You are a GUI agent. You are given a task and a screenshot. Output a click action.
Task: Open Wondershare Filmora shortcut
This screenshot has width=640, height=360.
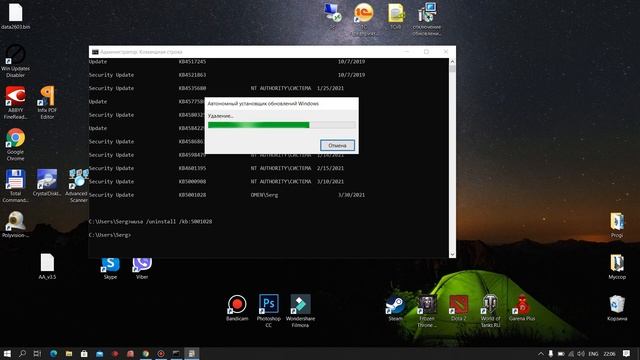click(x=300, y=310)
